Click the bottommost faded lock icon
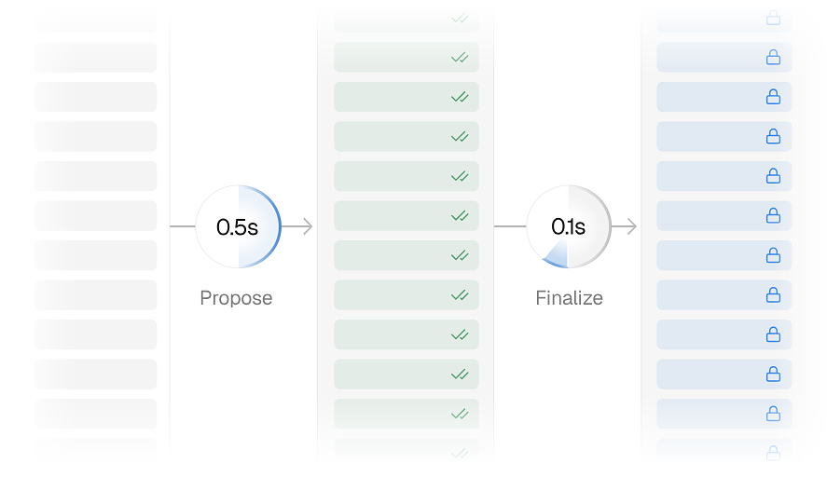This screenshot has height=504, width=827. (x=773, y=454)
